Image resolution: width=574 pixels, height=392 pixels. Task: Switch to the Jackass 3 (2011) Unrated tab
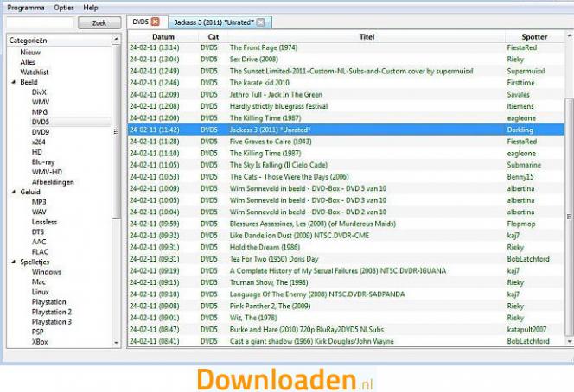[214, 22]
